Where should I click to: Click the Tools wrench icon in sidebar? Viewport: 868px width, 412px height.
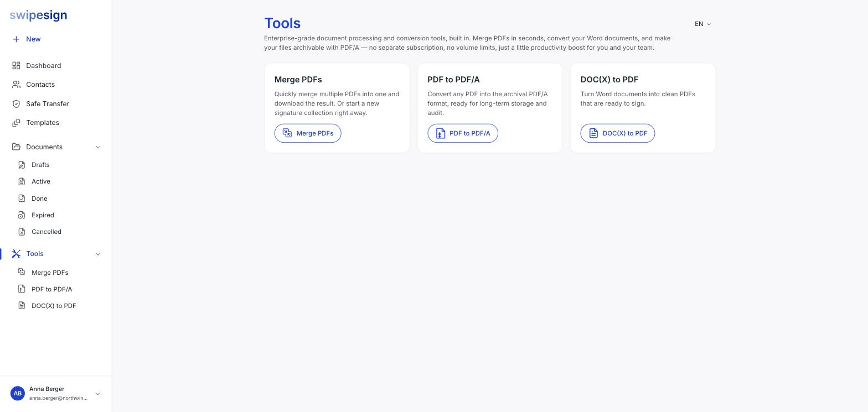[16, 254]
